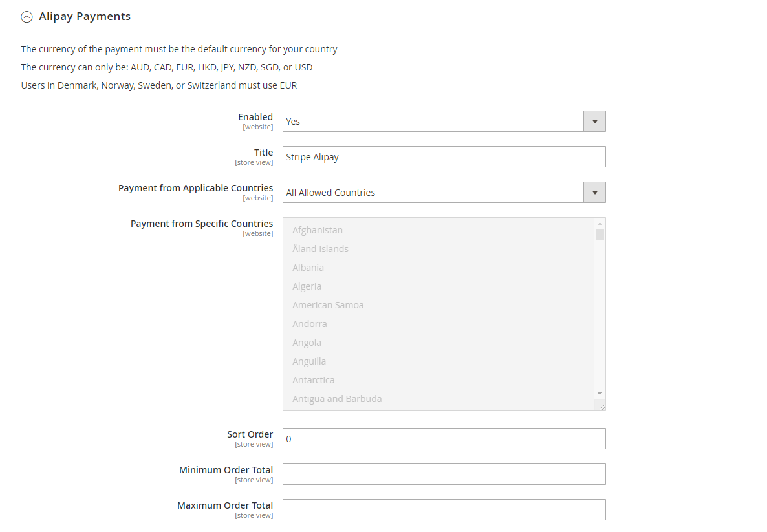Collapse the Alipay Payments section
This screenshot has width=767, height=532.
[x=27, y=17]
